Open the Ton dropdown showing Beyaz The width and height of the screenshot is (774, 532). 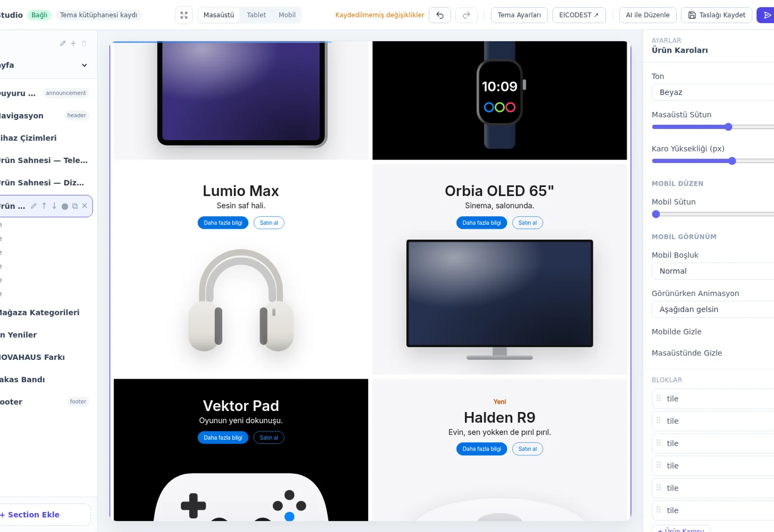point(713,92)
